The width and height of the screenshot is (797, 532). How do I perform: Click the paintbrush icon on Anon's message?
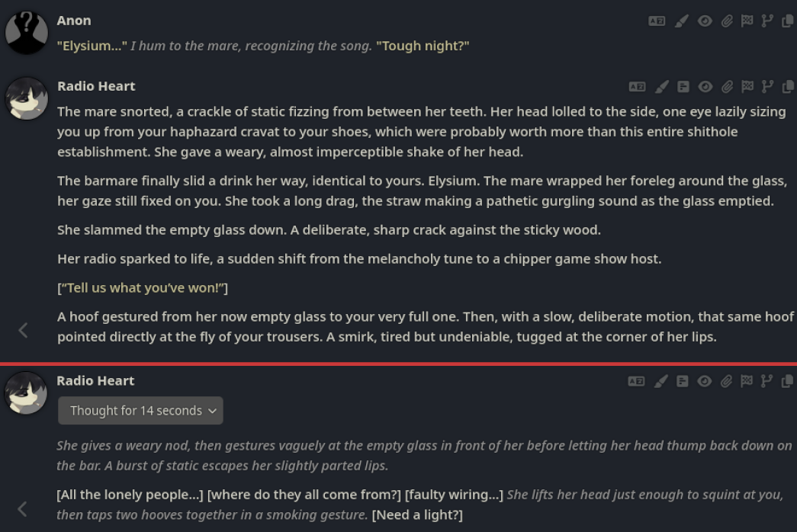pyautogui.click(x=681, y=21)
